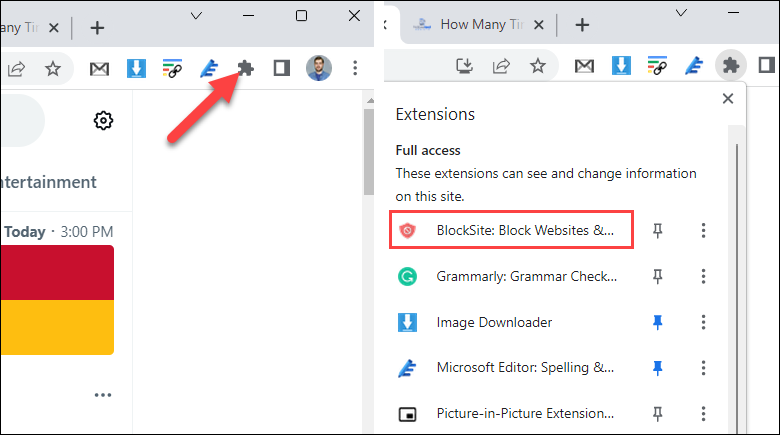
Task: Open Microsoft Editor icon in left toolbar
Action: (209, 68)
